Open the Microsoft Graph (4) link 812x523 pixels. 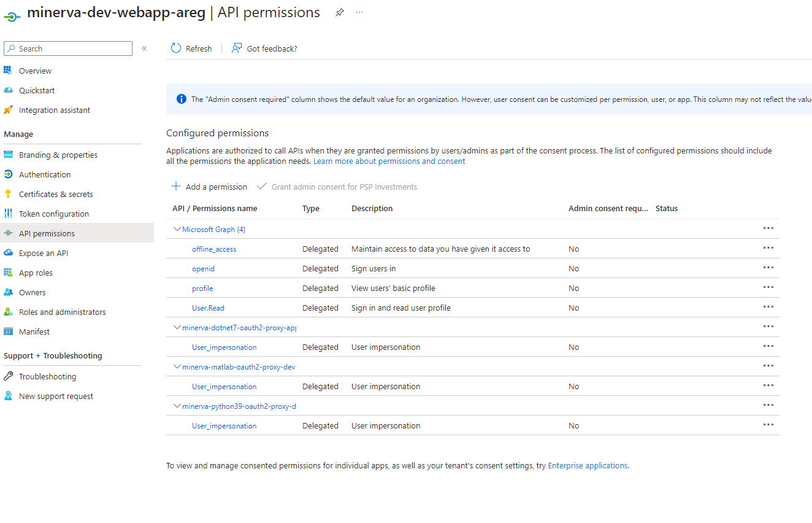[x=213, y=229]
